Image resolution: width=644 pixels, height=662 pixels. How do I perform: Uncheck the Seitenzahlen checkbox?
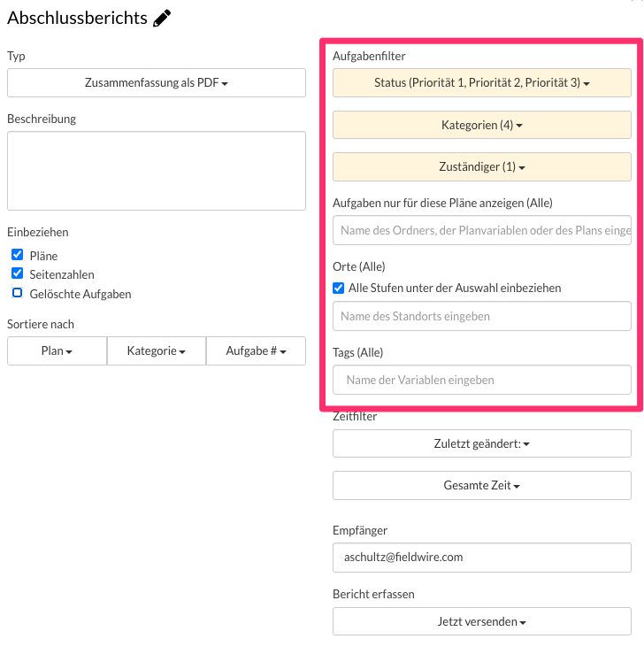pos(17,274)
